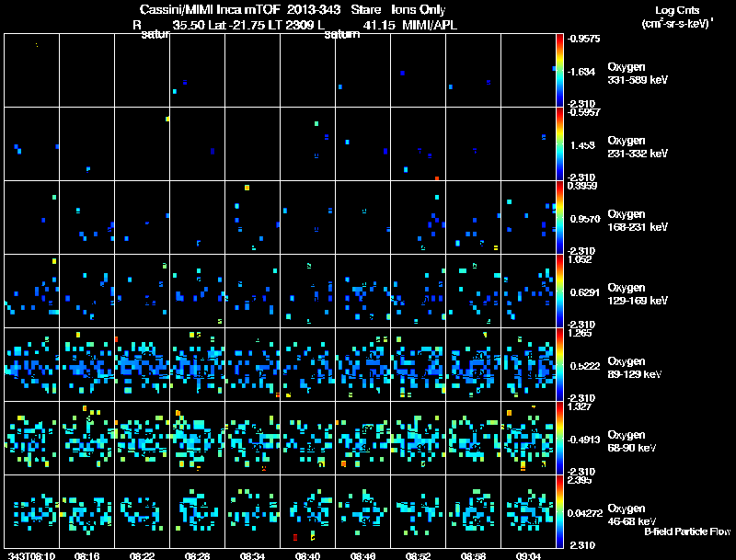Open the 09:04 panel in 129-169 keV row
736x560 pixels.
pos(529,291)
